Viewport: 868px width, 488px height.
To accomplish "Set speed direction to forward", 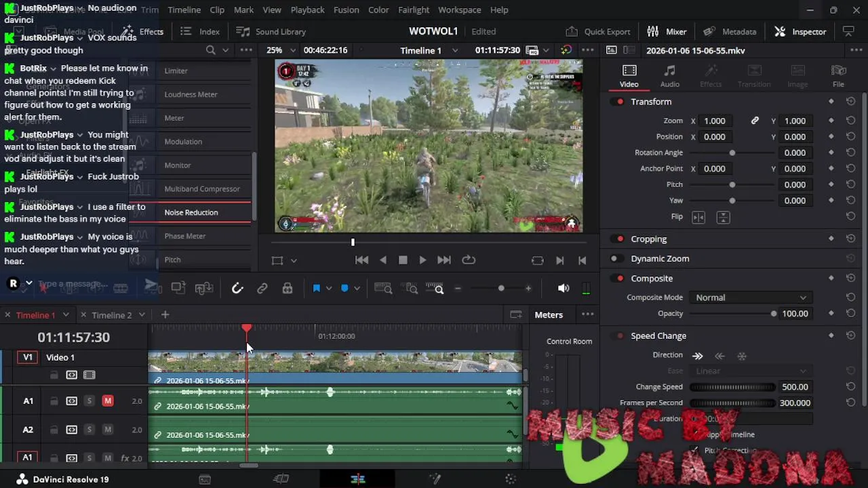I will click(x=698, y=356).
